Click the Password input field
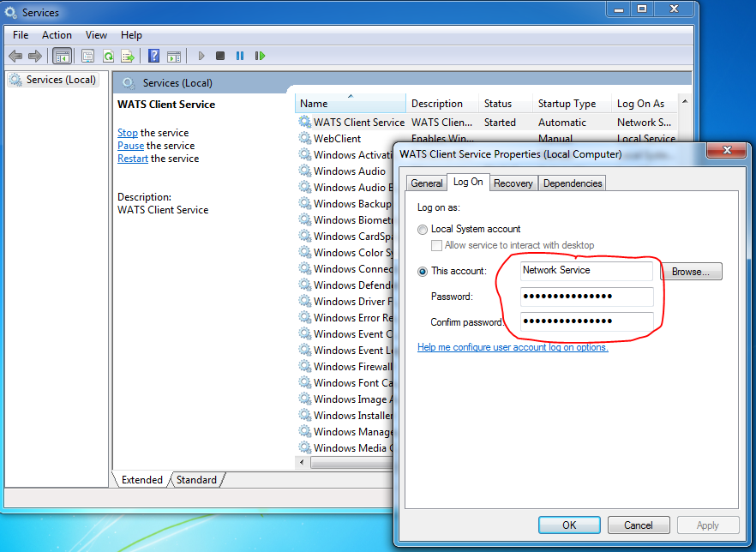 [x=587, y=297]
